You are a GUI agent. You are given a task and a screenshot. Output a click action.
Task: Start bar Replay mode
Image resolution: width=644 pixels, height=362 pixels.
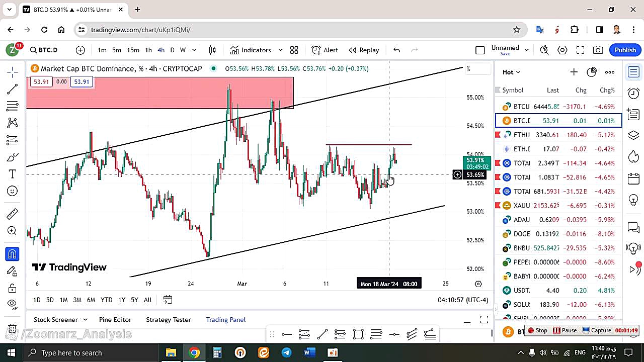[364, 50]
